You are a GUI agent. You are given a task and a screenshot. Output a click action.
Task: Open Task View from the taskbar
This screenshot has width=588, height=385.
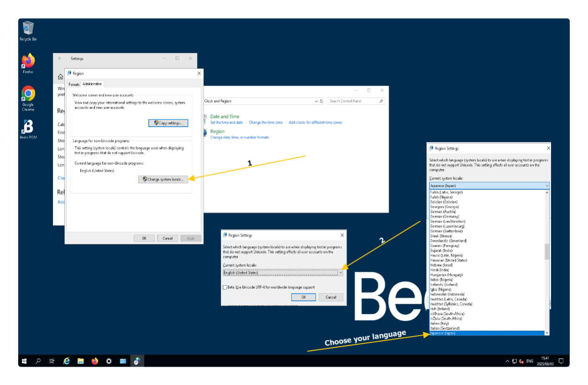coord(52,361)
